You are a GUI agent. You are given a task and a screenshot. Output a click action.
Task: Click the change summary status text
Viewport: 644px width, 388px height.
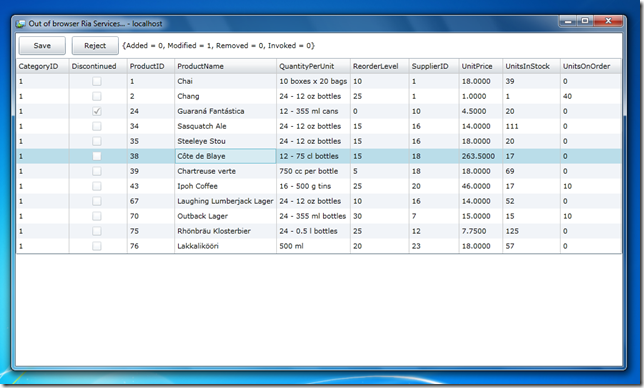click(218, 46)
